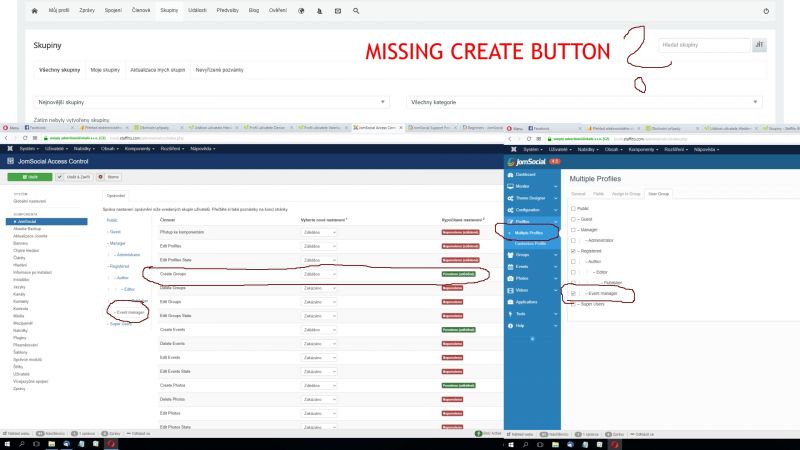Click the home icon in community toolbar
800x450 pixels.
pos(34,11)
